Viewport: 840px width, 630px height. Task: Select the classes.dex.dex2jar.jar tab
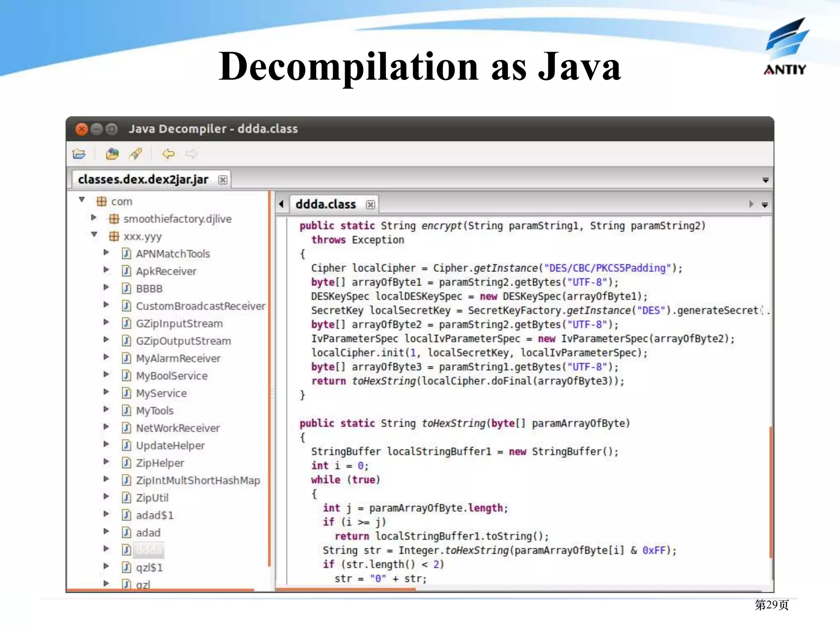pos(151,180)
